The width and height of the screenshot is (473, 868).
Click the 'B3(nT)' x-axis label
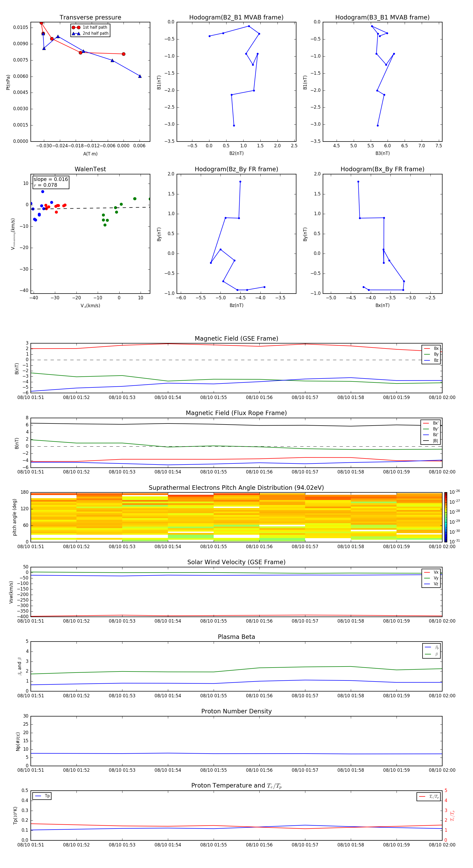382,153
